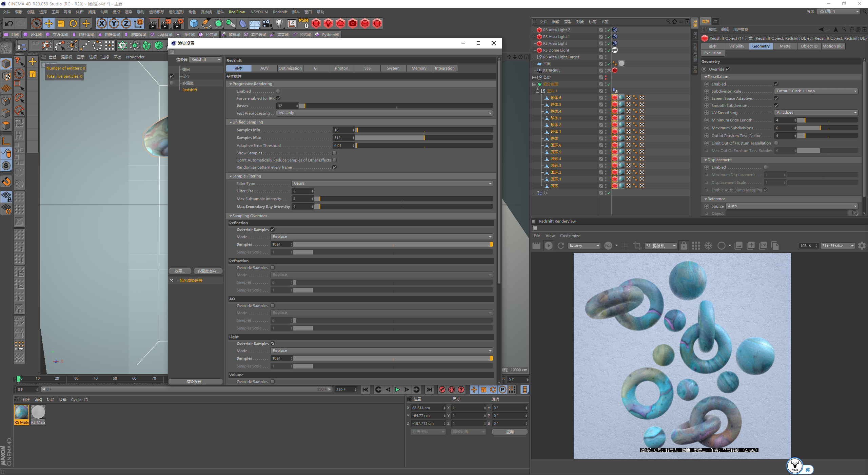The height and width of the screenshot is (475, 868).
Task: Adjust the Samples Max slider
Action: (424, 138)
